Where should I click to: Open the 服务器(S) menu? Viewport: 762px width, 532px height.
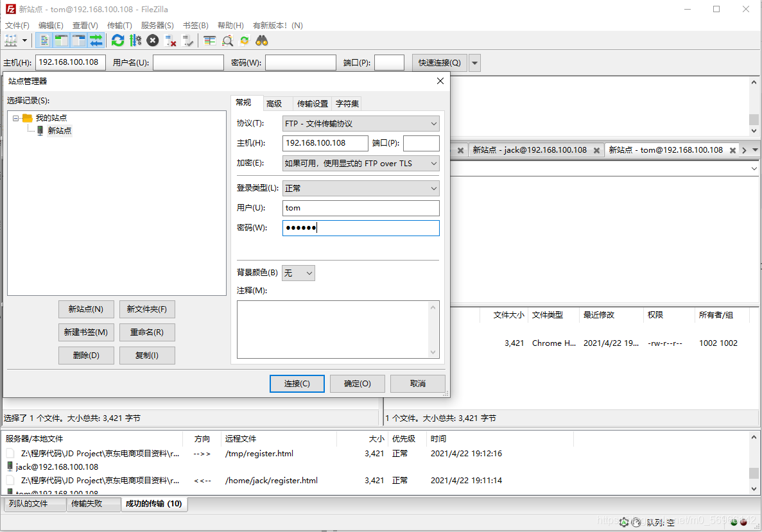click(x=157, y=25)
